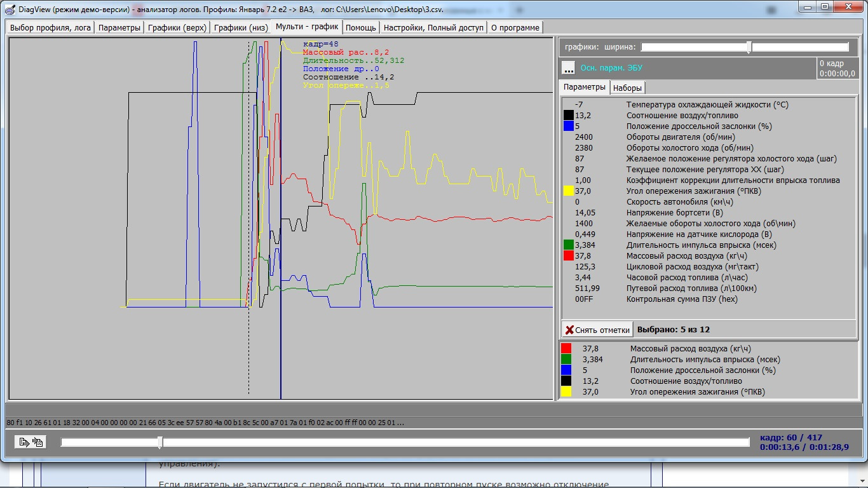The image size is (868, 488).
Task: Open the Настройки, Полный доступ tab
Action: [433, 27]
